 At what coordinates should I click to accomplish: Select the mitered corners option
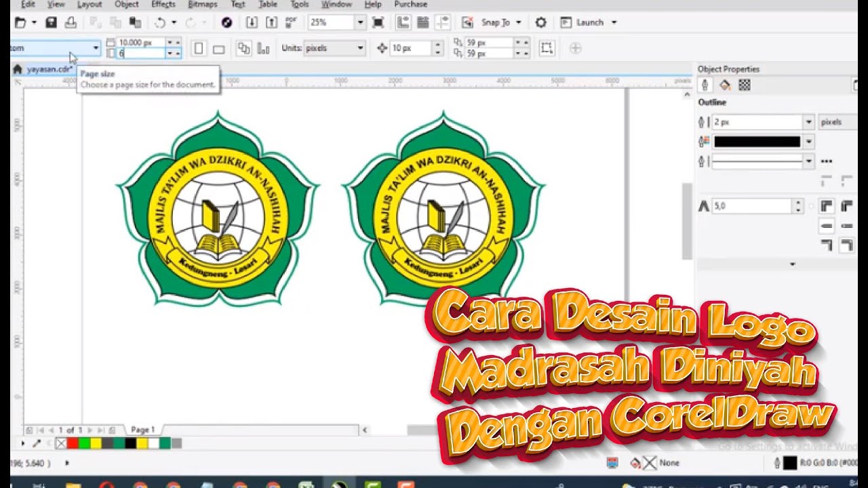826,206
